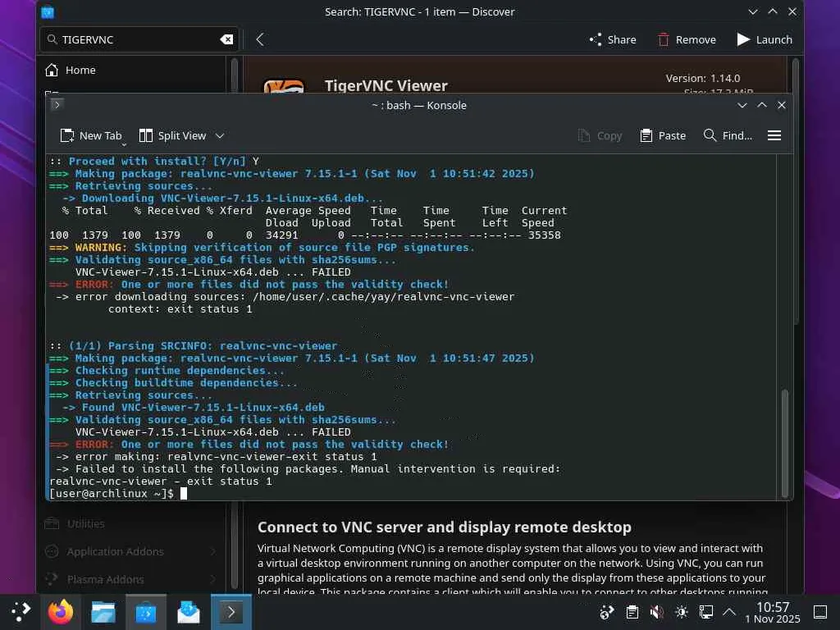Click Split View in Konsole toolbar
Viewport: 840px width, 630px height.
[172, 136]
